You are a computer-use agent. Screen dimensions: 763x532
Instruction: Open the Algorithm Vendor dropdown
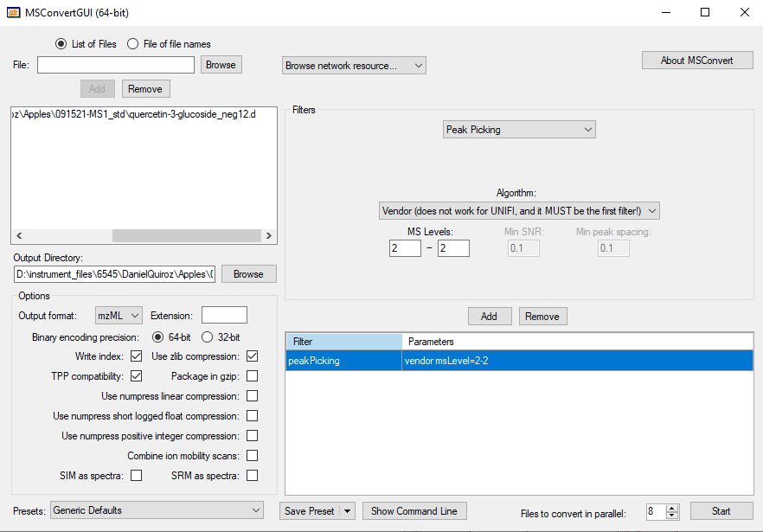519,211
